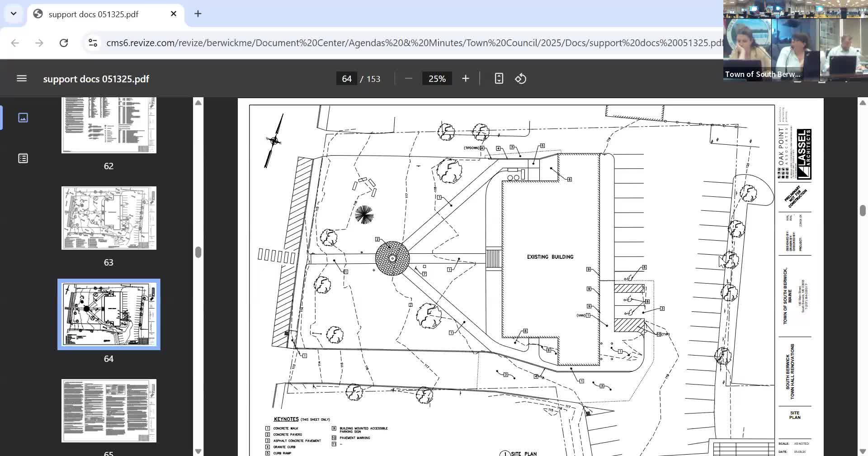This screenshot has width=868, height=456.
Task: Click the SITE PLAN title block text
Action: pyautogui.click(x=795, y=415)
